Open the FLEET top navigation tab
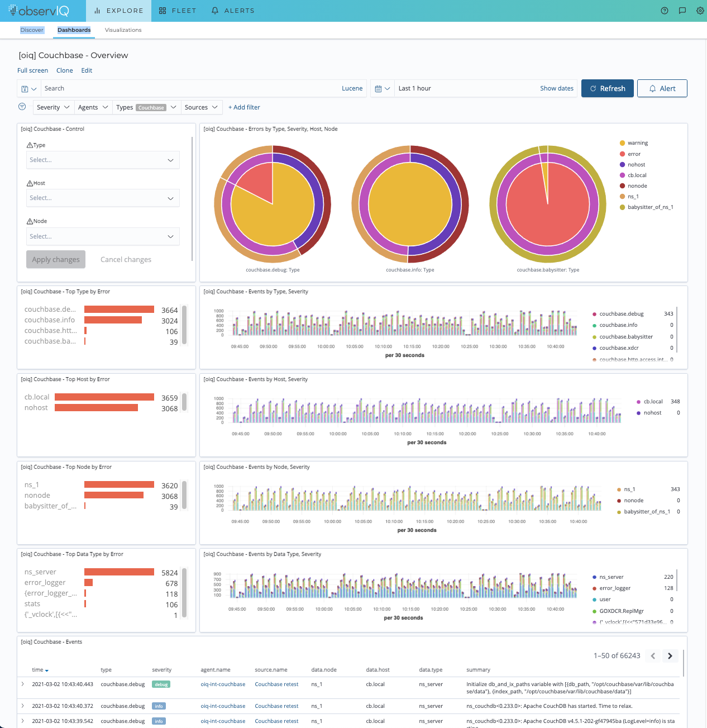Viewport: 707px width, 728px height. click(x=178, y=11)
